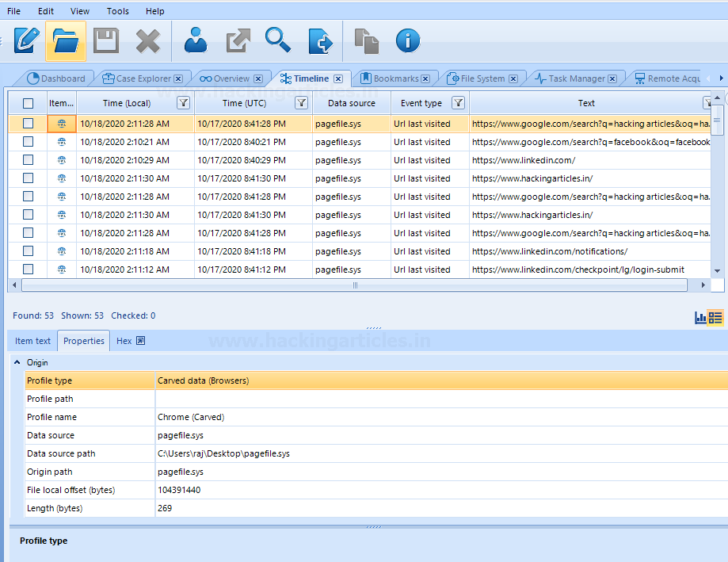
Task: Click the open case folder icon
Action: pos(66,41)
